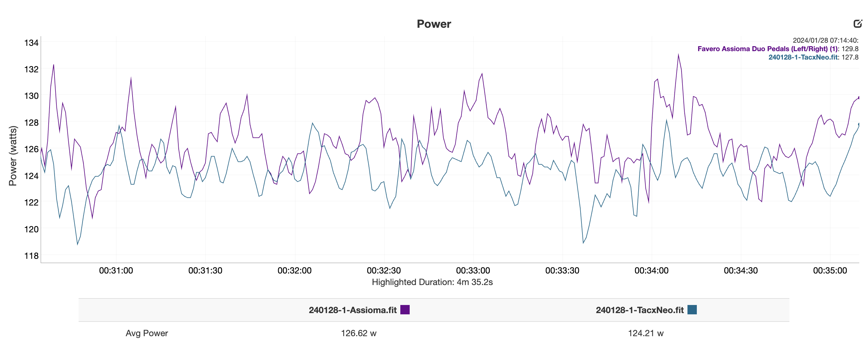Click the 00:31:30 time axis label
Viewport: 868px width, 358px height.
tap(205, 271)
